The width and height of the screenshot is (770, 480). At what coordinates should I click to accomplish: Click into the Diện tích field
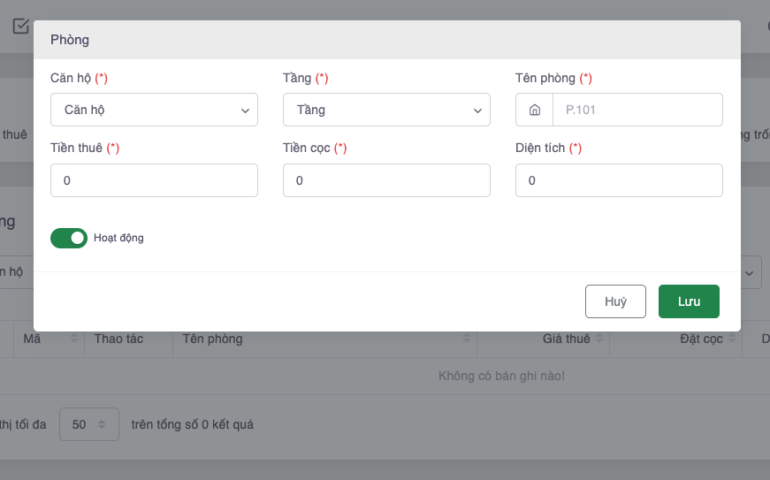click(619, 181)
